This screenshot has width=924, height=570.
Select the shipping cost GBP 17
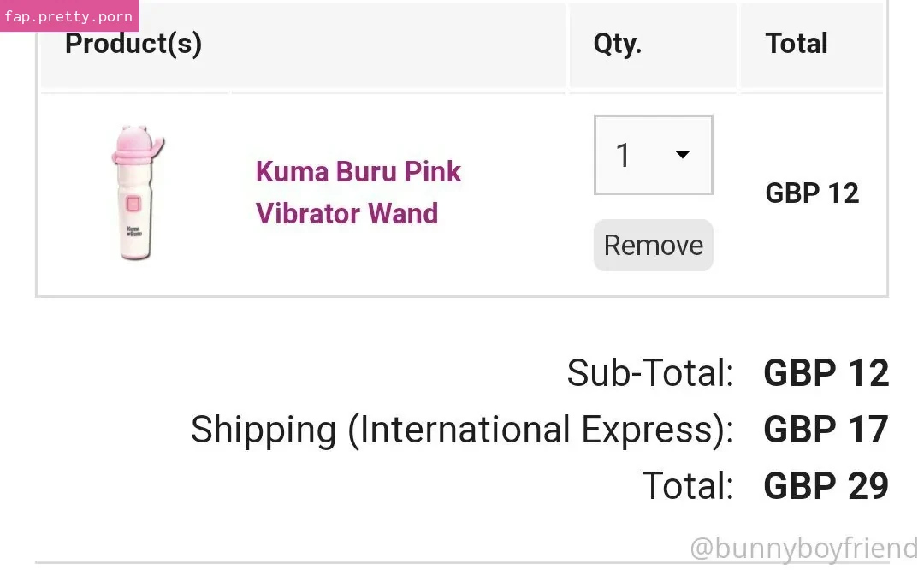click(826, 430)
